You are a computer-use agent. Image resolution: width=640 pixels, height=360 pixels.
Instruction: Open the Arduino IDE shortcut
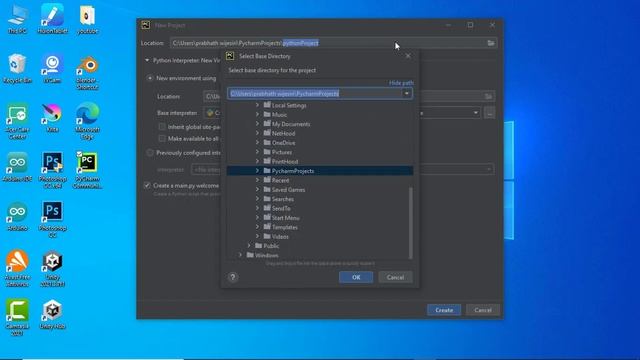pos(17,167)
